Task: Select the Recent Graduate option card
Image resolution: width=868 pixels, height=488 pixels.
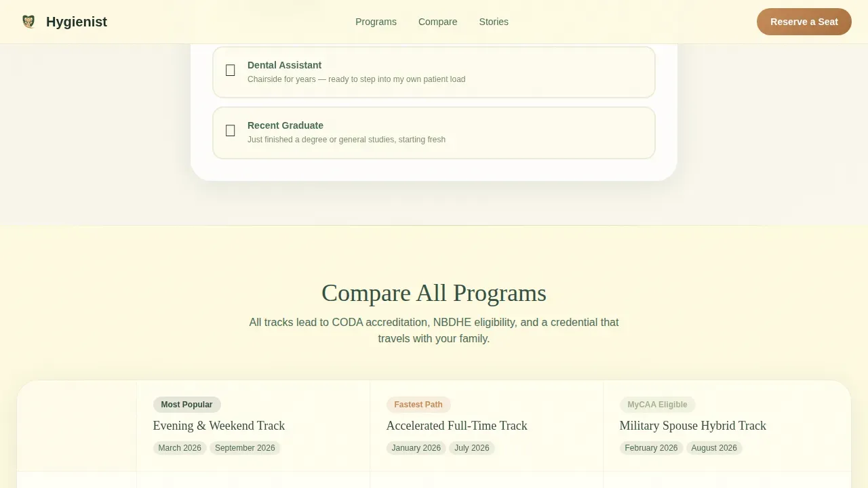Action: point(434,133)
